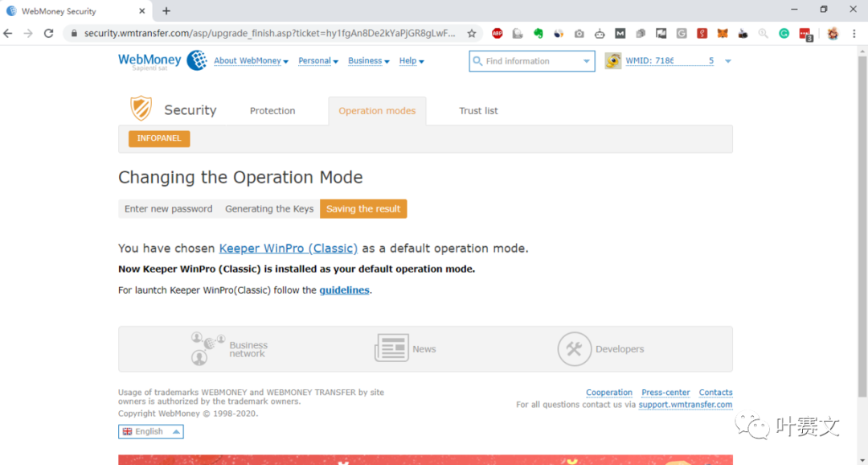Click the News newspaper icon
The image size is (868, 465).
(391, 349)
